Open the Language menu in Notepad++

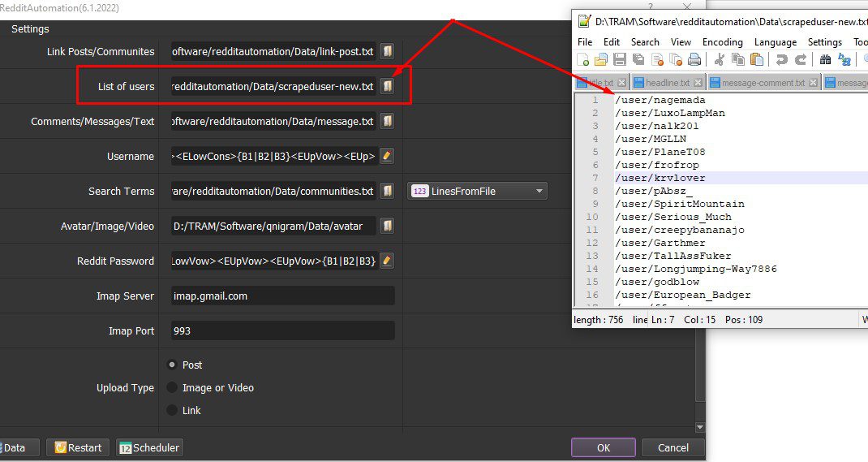776,42
